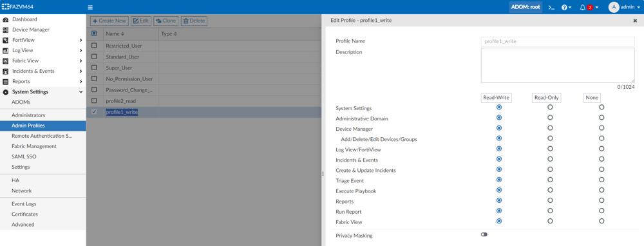
Task: Click the panel splitter handle
Action: click(x=323, y=174)
